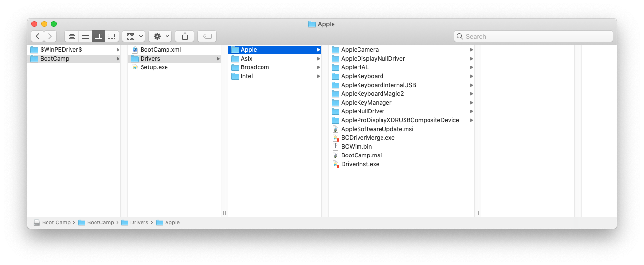Open the AppleDisplayNullDriver folder
Screen dimensions: 644x265
[x=402, y=59]
